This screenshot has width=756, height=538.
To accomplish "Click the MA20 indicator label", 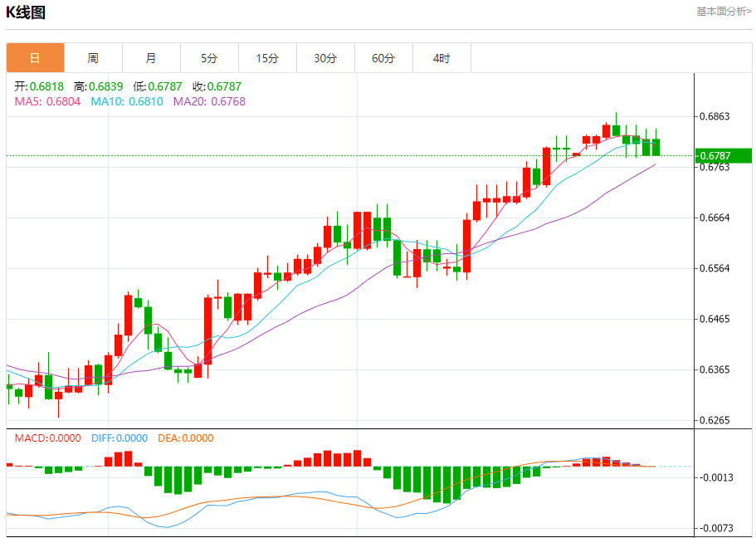I will coord(209,101).
